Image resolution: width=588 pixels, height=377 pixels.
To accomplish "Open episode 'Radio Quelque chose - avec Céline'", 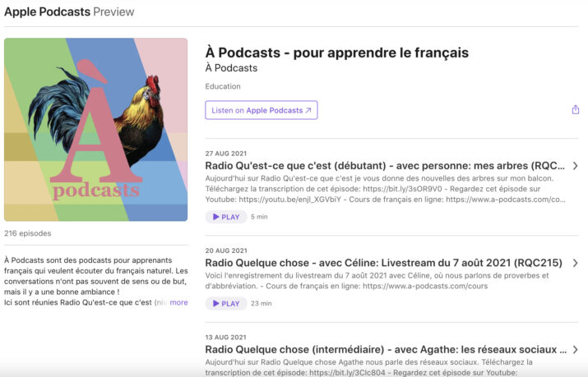I will pos(383,263).
